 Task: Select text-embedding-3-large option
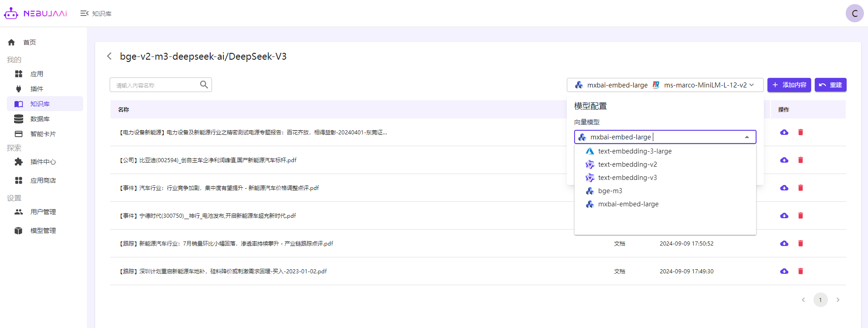(x=665, y=151)
